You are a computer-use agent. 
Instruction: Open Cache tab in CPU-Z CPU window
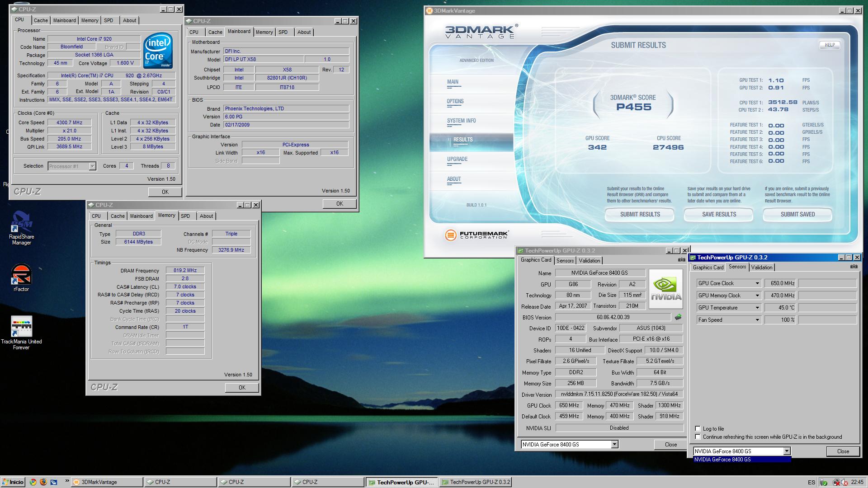(41, 20)
